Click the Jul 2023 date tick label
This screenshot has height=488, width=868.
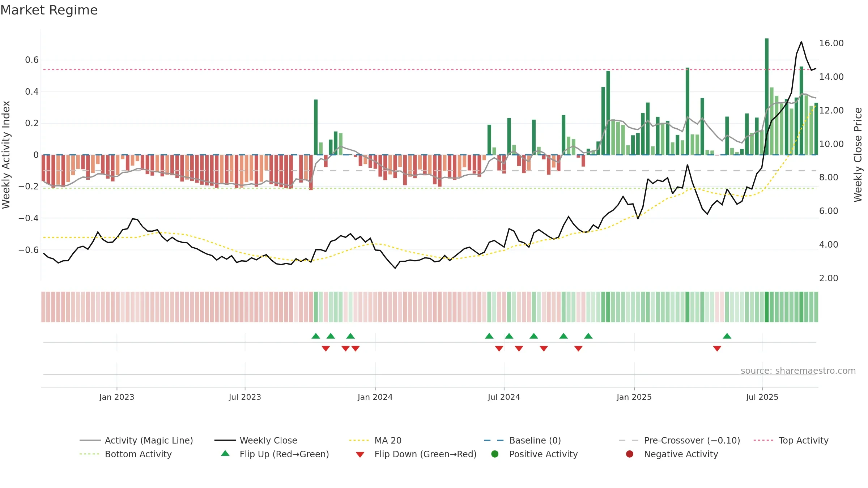pyautogui.click(x=245, y=397)
